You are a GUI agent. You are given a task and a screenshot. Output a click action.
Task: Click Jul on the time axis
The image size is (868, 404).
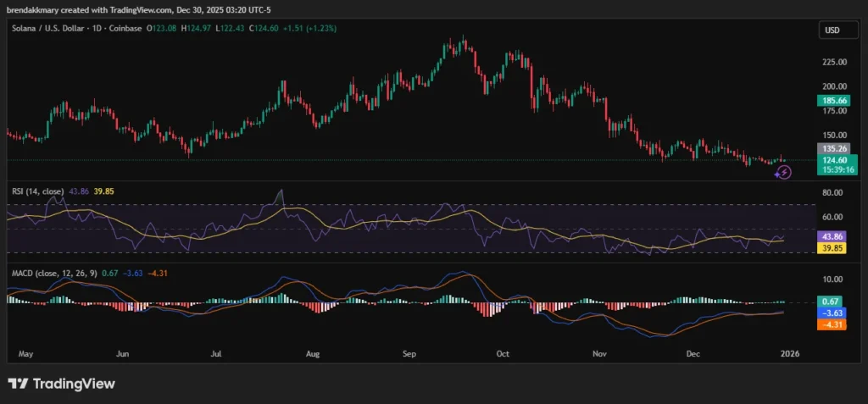coord(216,352)
